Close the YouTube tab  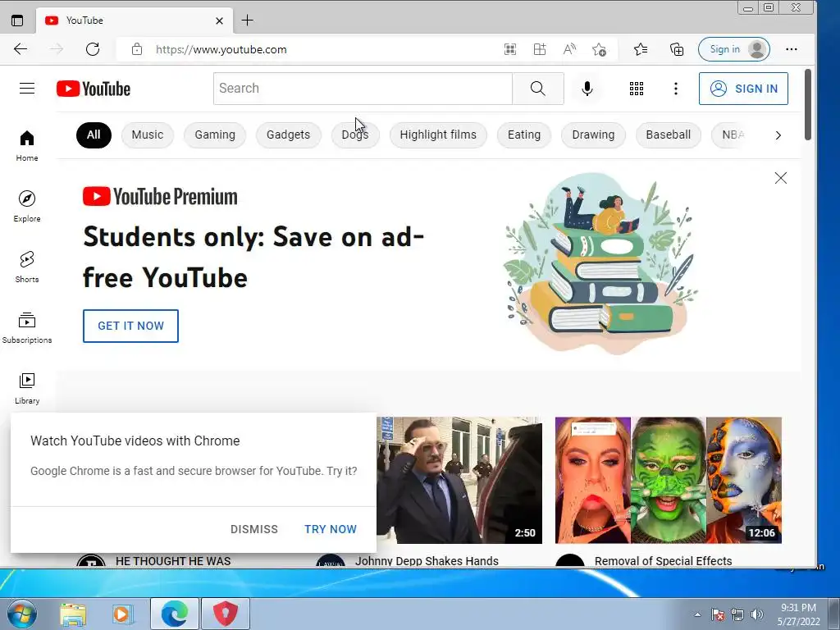pos(219,21)
